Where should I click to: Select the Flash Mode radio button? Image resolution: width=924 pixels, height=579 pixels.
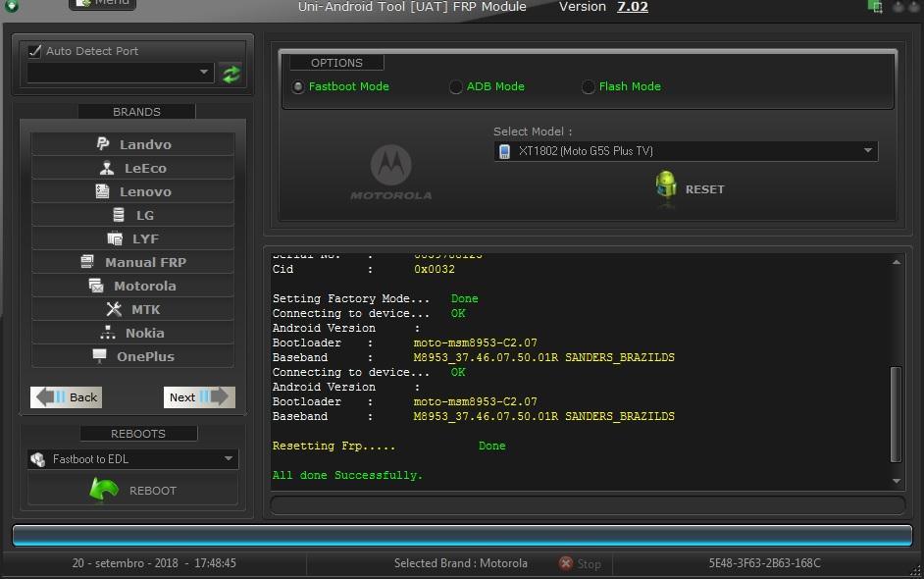click(589, 87)
